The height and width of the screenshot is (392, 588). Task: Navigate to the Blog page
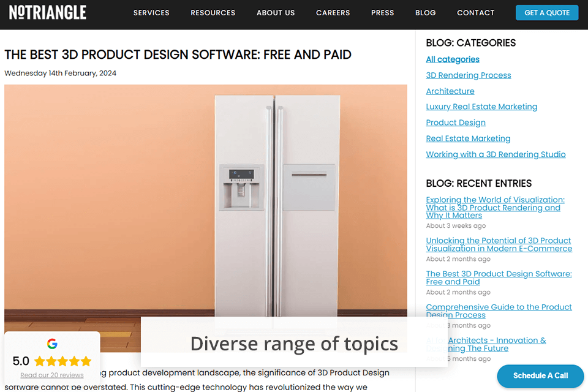pyautogui.click(x=425, y=13)
